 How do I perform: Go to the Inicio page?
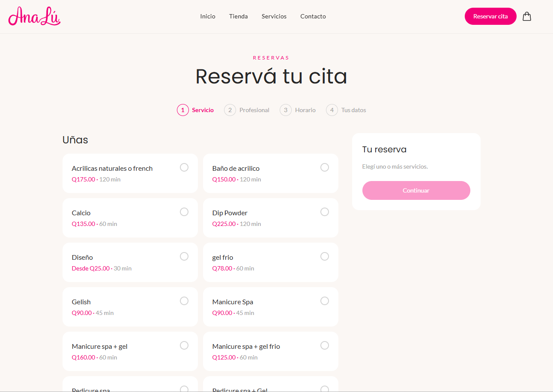[x=208, y=16]
